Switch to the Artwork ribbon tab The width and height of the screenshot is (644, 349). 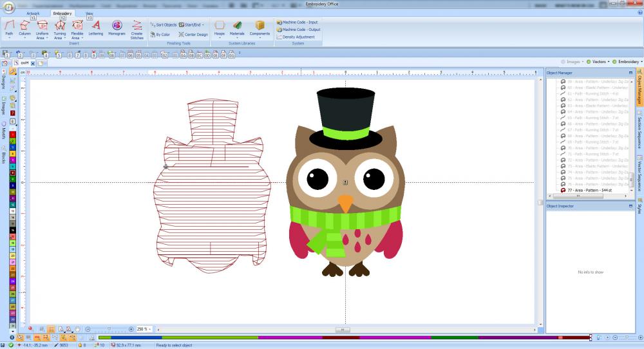coord(33,12)
